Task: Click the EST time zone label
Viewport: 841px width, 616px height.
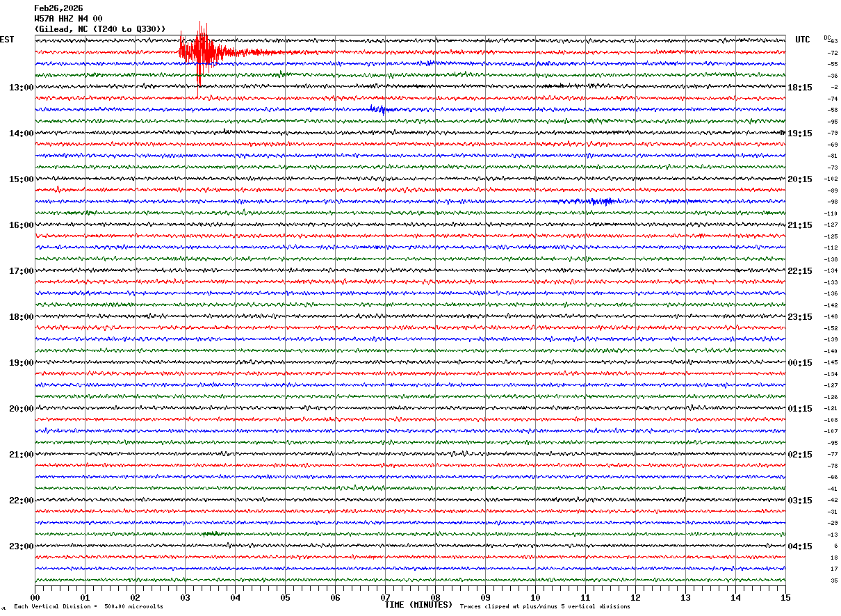Action: (x=7, y=40)
